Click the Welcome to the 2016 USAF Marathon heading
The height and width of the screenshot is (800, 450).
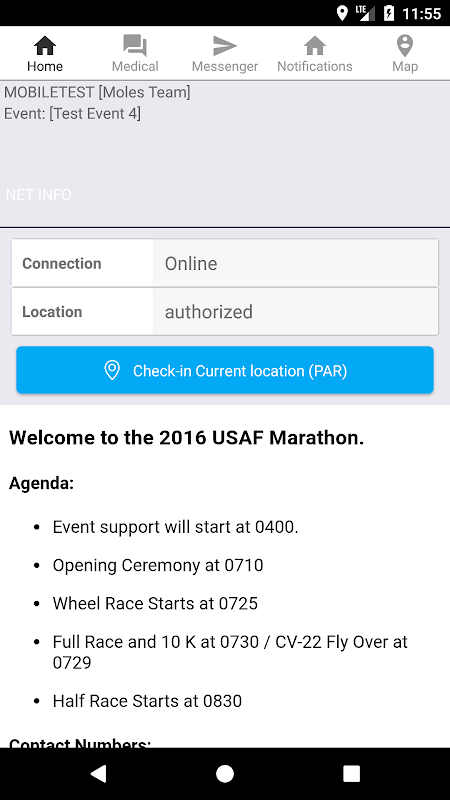point(187,438)
